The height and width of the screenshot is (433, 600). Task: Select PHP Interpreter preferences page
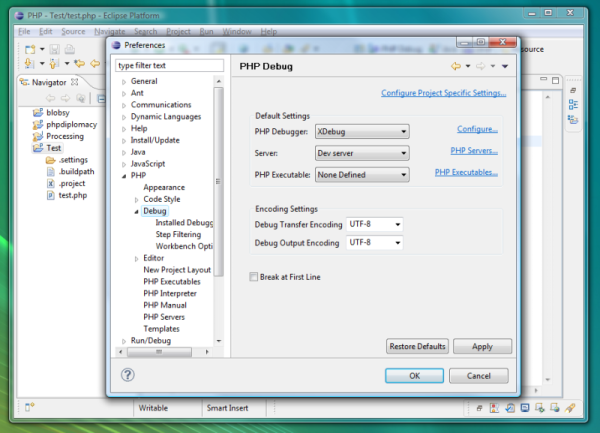pyautogui.click(x=170, y=293)
